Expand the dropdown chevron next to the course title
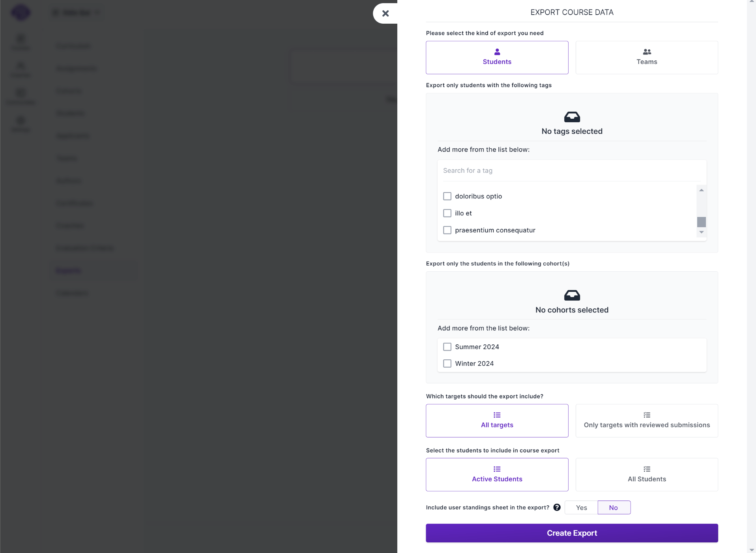The height and width of the screenshot is (553, 756). pyautogui.click(x=98, y=12)
